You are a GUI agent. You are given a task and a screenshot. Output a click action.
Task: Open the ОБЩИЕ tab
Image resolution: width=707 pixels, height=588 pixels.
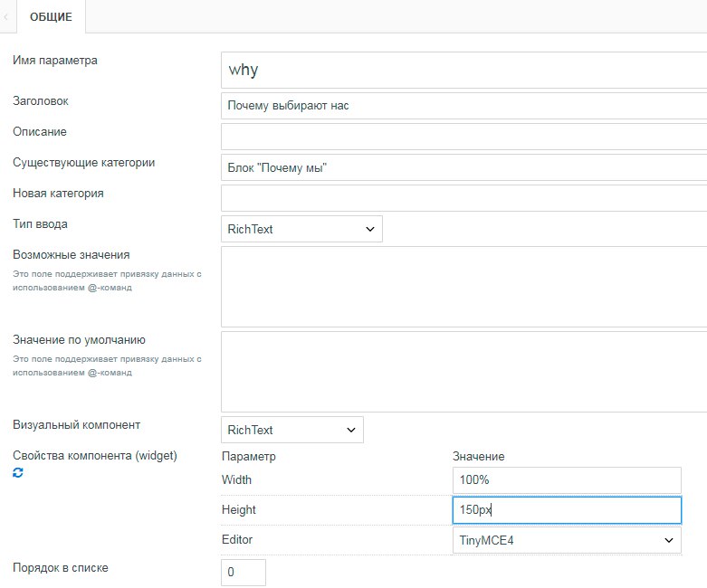pyautogui.click(x=51, y=16)
